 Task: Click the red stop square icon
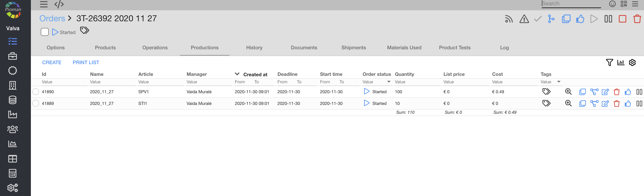pyautogui.click(x=622, y=19)
